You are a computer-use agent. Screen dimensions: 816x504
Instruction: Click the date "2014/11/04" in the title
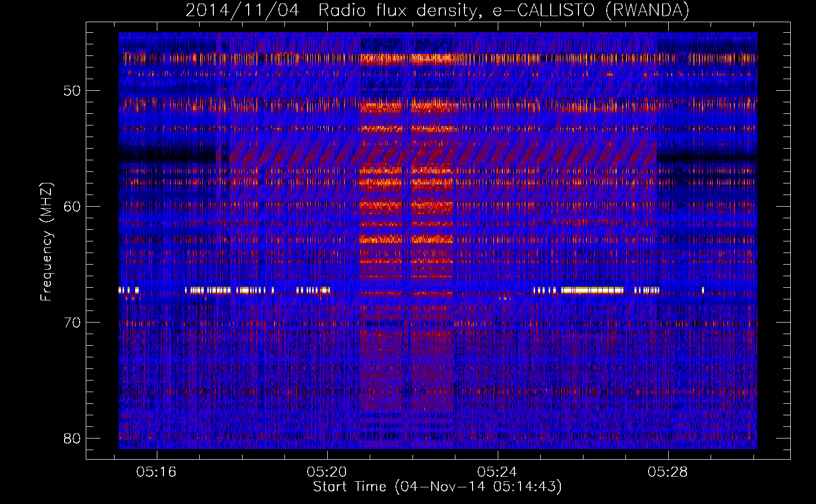pyautogui.click(x=243, y=11)
